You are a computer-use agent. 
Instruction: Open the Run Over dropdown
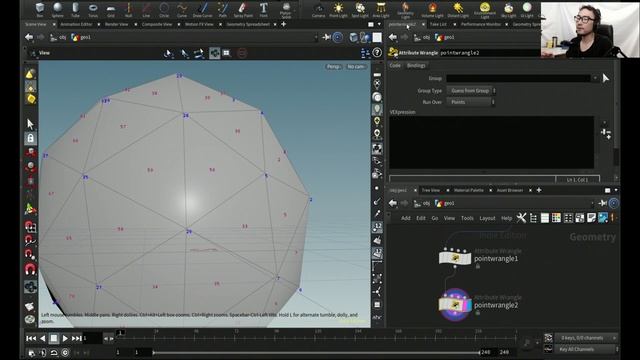pos(471,102)
